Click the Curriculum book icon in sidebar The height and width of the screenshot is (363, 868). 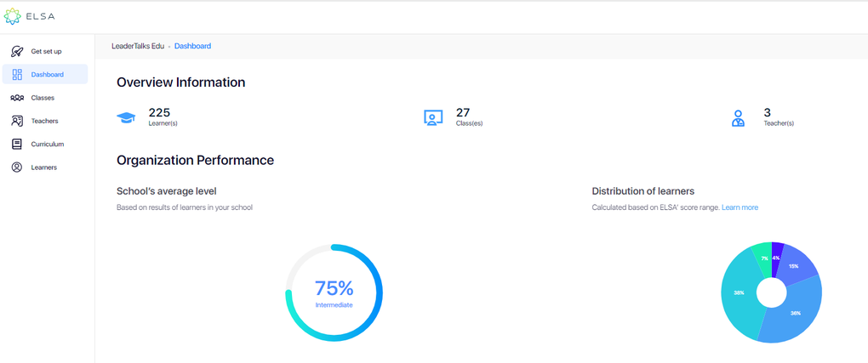click(x=17, y=145)
